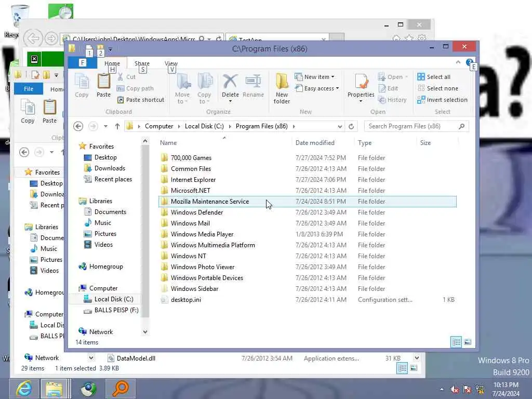532x399 pixels.
Task: Click the Paste icon in Program Files ribbon
Action: (103, 82)
